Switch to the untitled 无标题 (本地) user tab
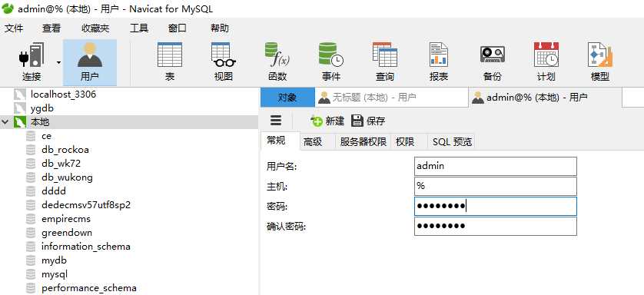The width and height of the screenshot is (644, 295). click(x=391, y=98)
